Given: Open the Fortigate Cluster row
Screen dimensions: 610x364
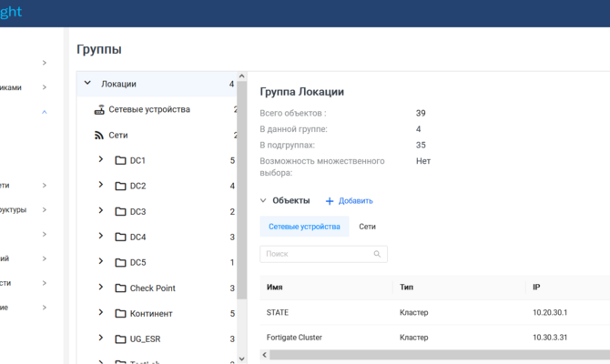Looking at the screenshot, I should (435, 338).
